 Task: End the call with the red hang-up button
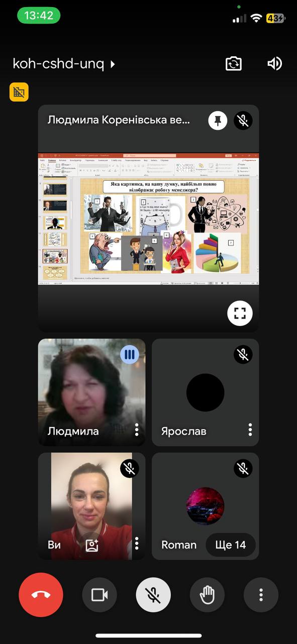pyautogui.click(x=41, y=595)
